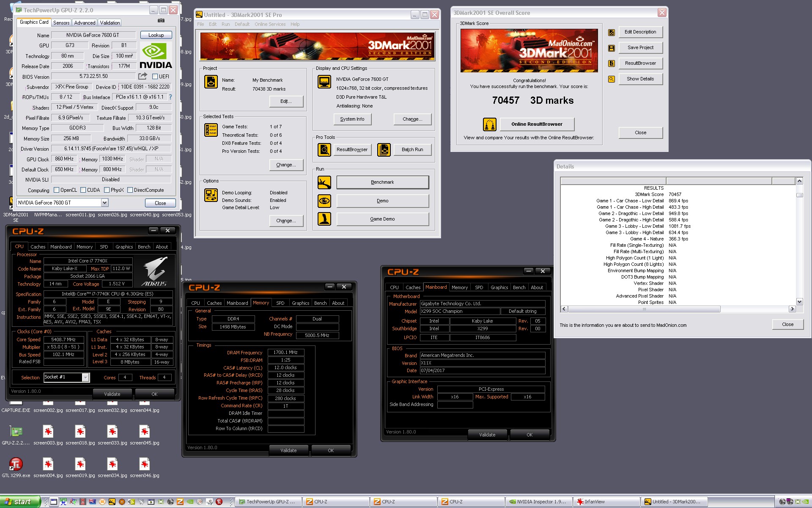Open GTL X299.exe desktop icon
The height and width of the screenshot is (508, 812).
16,464
